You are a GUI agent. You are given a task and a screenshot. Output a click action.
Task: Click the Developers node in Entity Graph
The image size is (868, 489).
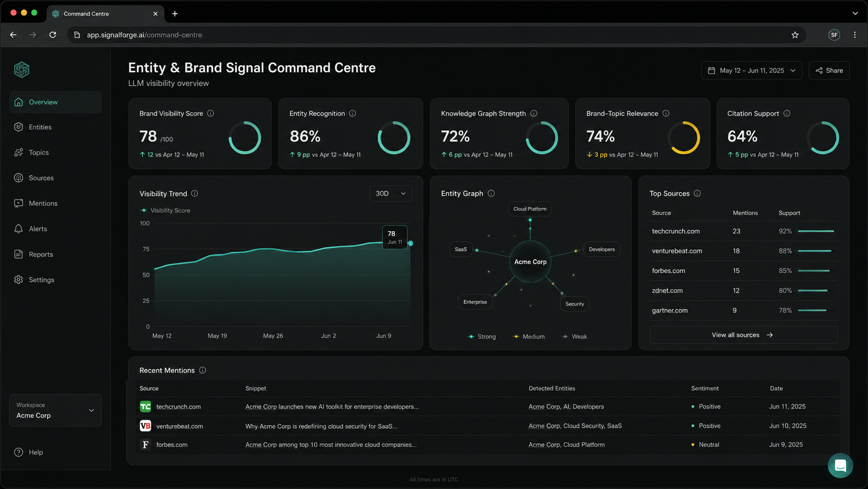(x=602, y=249)
